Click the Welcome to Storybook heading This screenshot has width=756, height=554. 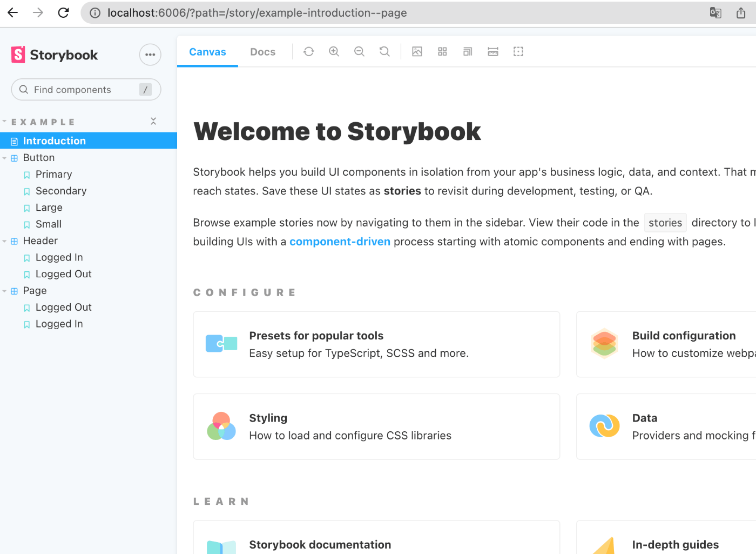pyautogui.click(x=337, y=131)
